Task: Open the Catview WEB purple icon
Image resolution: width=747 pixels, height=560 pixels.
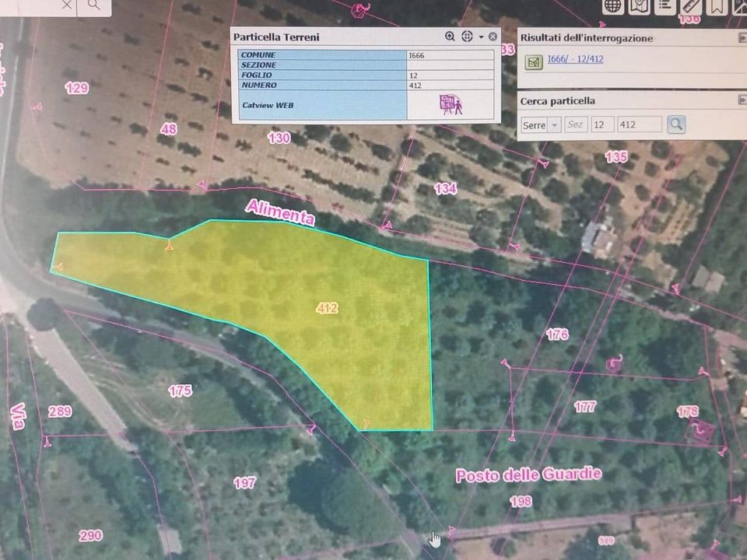Action: pos(451,105)
